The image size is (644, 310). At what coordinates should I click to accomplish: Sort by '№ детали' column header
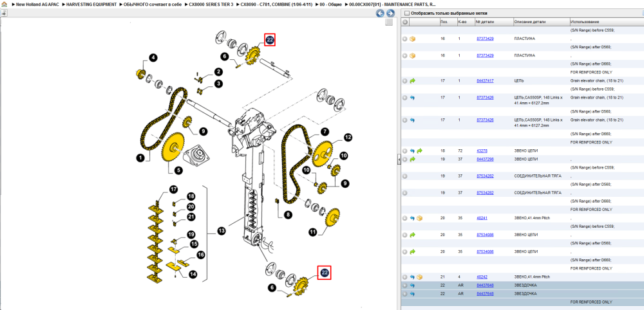pos(493,22)
